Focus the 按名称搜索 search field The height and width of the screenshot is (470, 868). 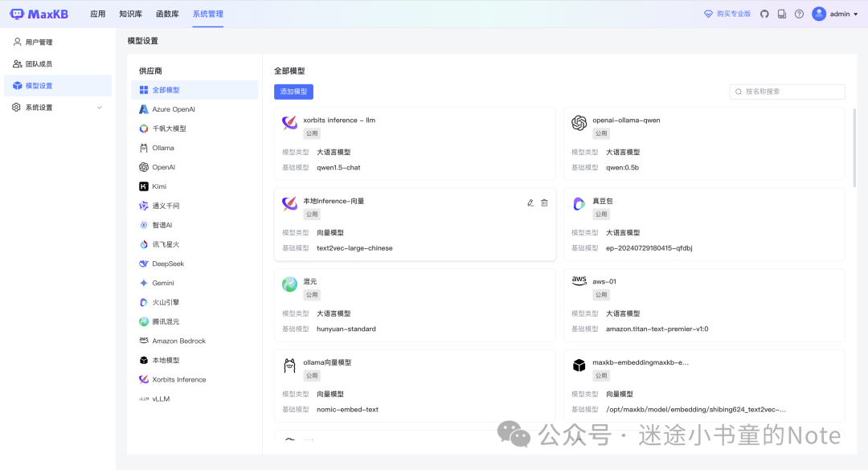(787, 92)
